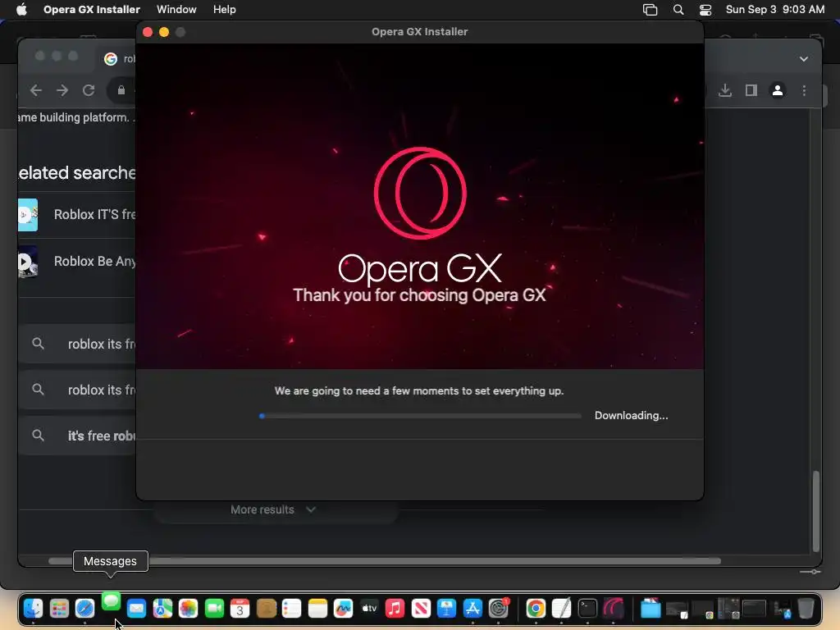
Task: Minimize the Opera GX Installer window
Action: coord(164,32)
